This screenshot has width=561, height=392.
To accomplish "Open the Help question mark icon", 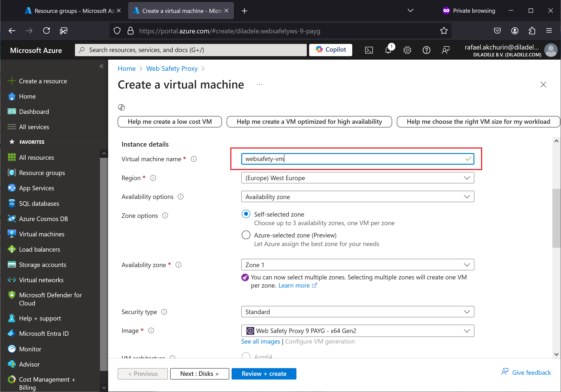I will [426, 50].
